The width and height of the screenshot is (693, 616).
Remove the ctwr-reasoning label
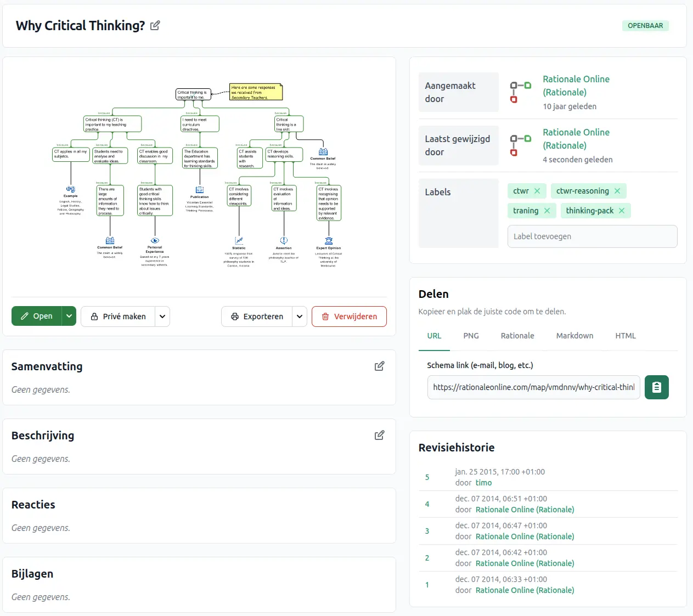coord(617,191)
